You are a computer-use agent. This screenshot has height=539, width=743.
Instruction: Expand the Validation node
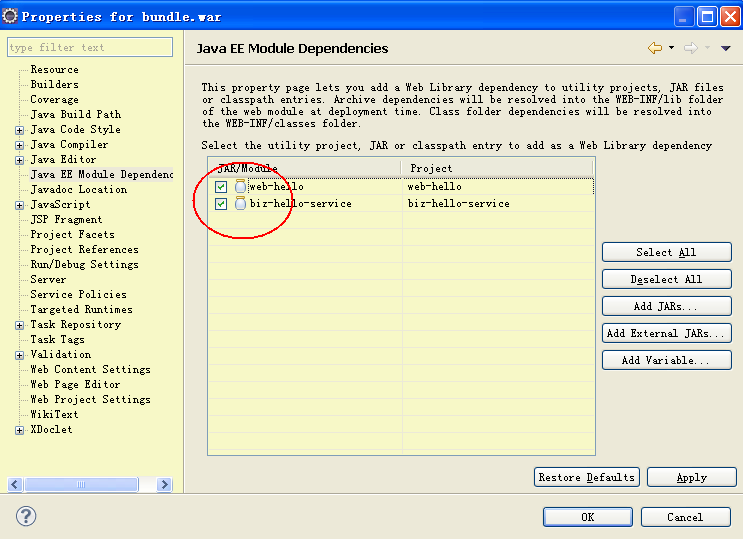coord(19,355)
